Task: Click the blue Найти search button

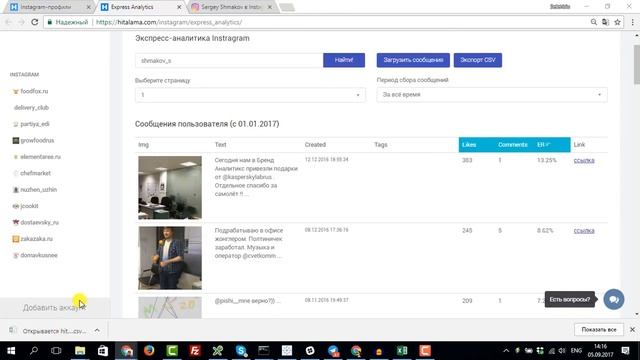Action: [344, 60]
